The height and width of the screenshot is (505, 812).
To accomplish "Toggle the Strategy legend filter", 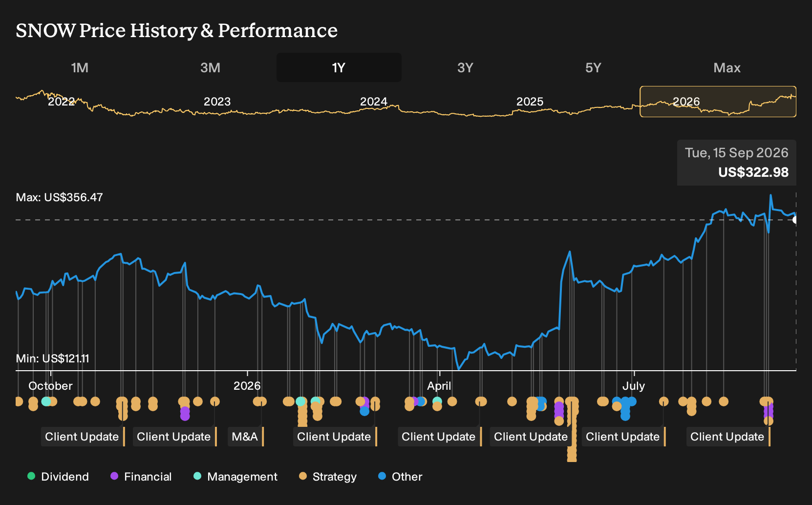I will coord(328,477).
